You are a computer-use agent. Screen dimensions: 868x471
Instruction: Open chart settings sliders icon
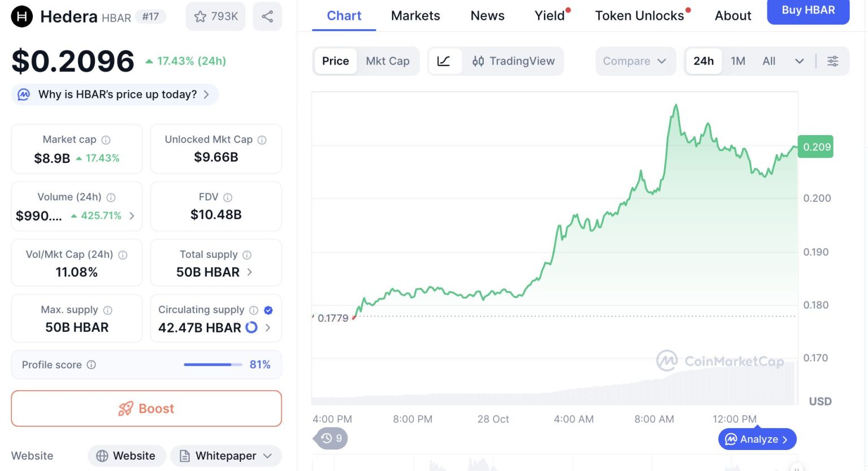click(x=832, y=61)
